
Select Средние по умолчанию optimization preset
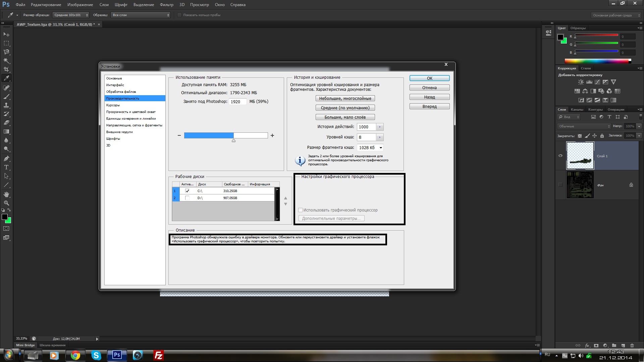[x=345, y=107]
